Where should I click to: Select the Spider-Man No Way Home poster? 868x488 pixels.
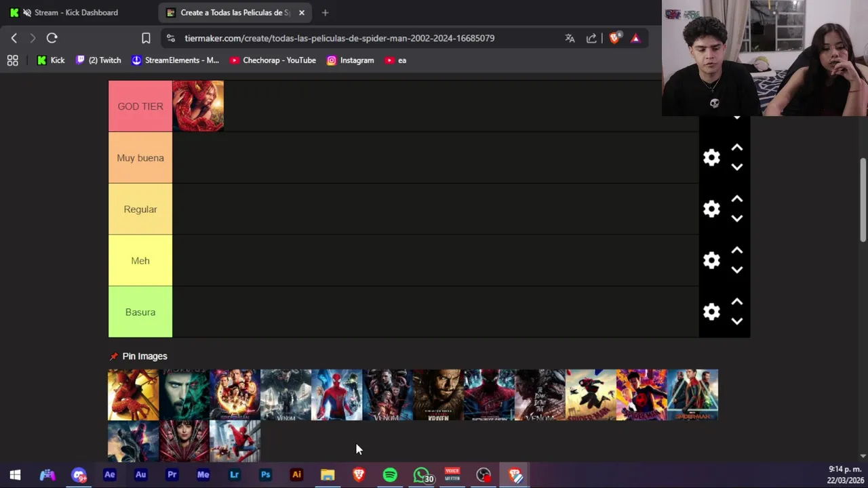click(x=235, y=394)
